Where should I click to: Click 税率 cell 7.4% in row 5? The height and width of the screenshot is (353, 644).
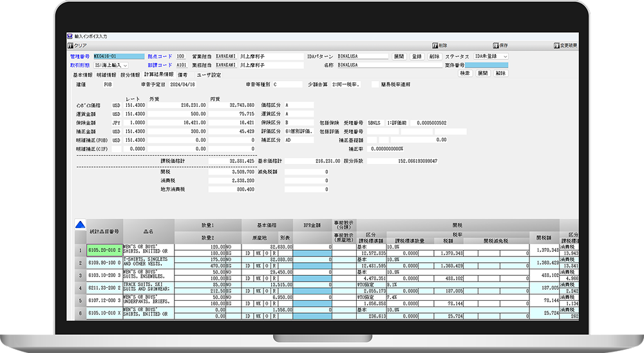[x=457, y=297]
